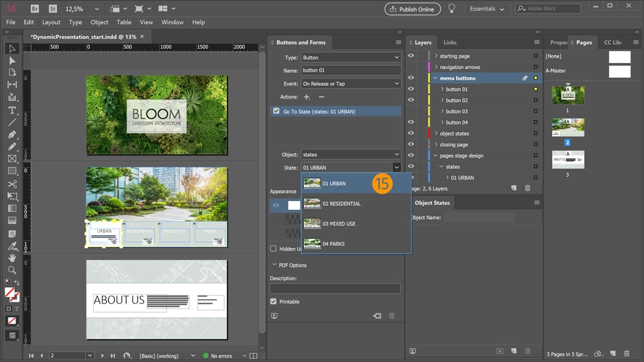
Task: Delete selected layer using Layers trash icon
Action: (x=528, y=188)
